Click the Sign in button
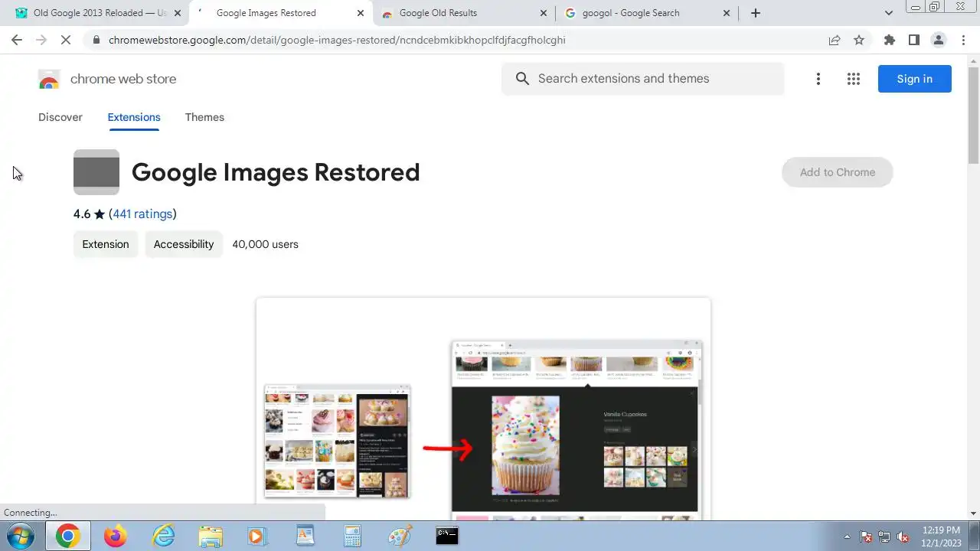980x551 pixels. [915, 79]
